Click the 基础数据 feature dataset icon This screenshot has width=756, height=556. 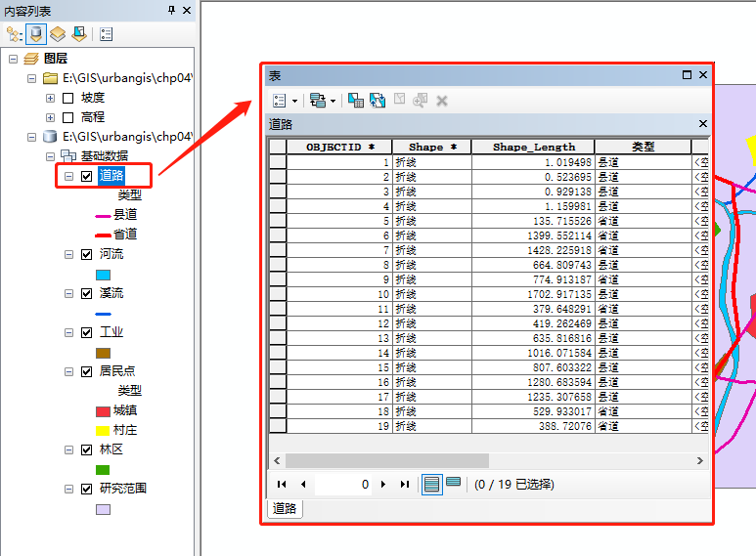[x=68, y=156]
